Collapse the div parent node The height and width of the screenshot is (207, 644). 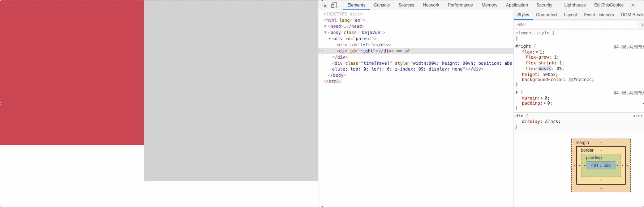330,39
